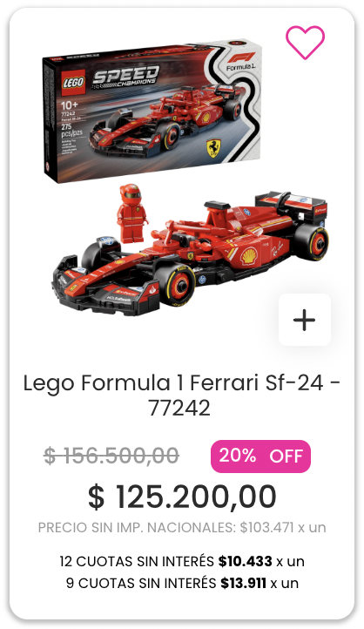
Task: Open the product title Lego Formula 1 Ferrari
Action: click(x=182, y=396)
